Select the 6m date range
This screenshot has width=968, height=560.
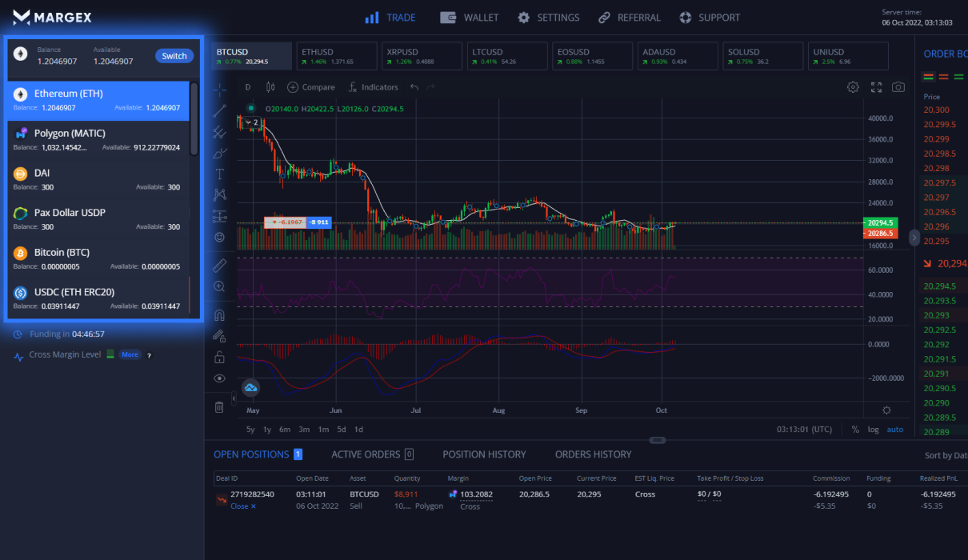285,430
